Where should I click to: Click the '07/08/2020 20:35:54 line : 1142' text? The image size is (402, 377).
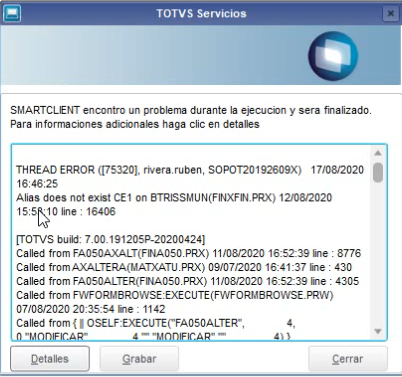[91, 309]
